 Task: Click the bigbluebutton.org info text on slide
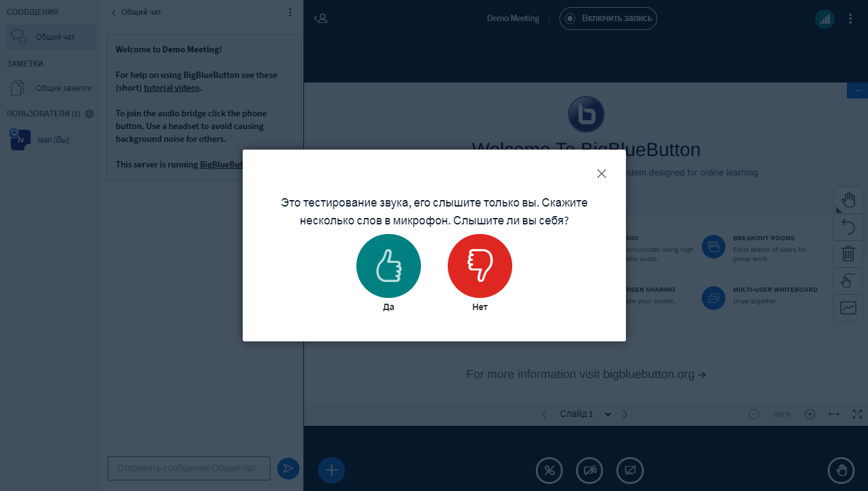[586, 375]
